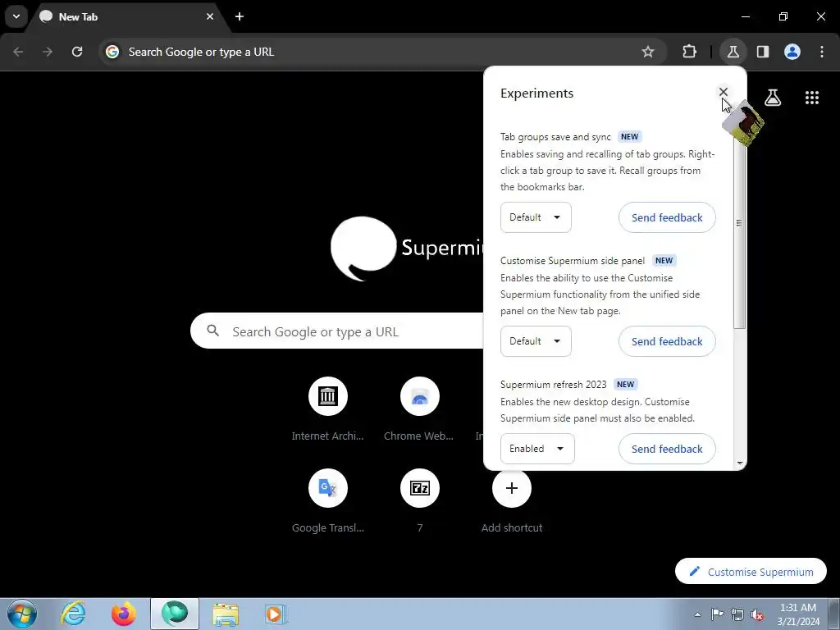
Task: Send feedback for Supermium refresh 2023
Action: [667, 449]
